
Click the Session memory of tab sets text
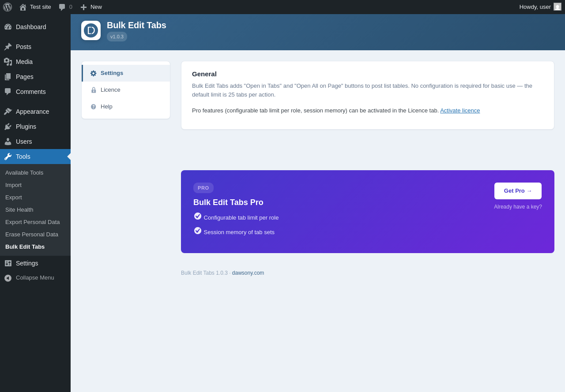click(x=239, y=232)
